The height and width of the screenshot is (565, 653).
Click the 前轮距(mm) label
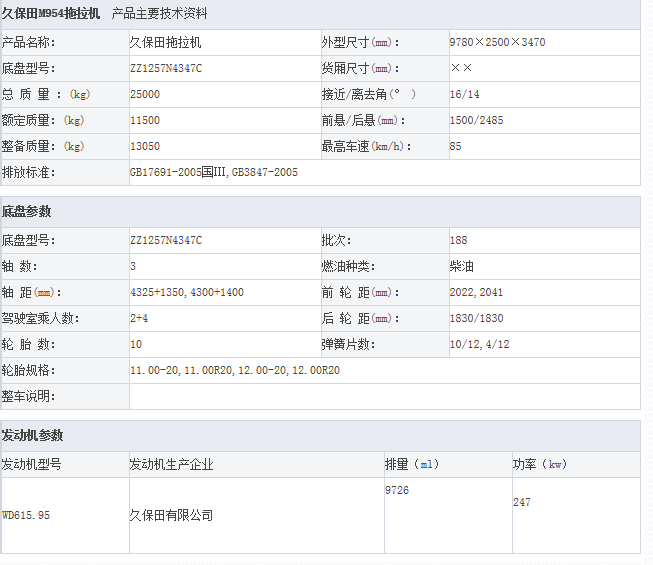(360, 292)
